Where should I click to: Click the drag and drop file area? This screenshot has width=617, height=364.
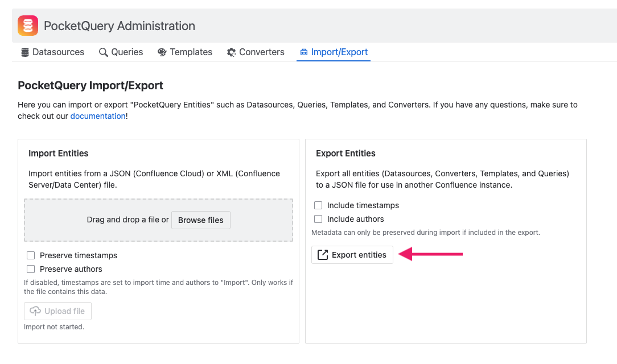coord(159,220)
